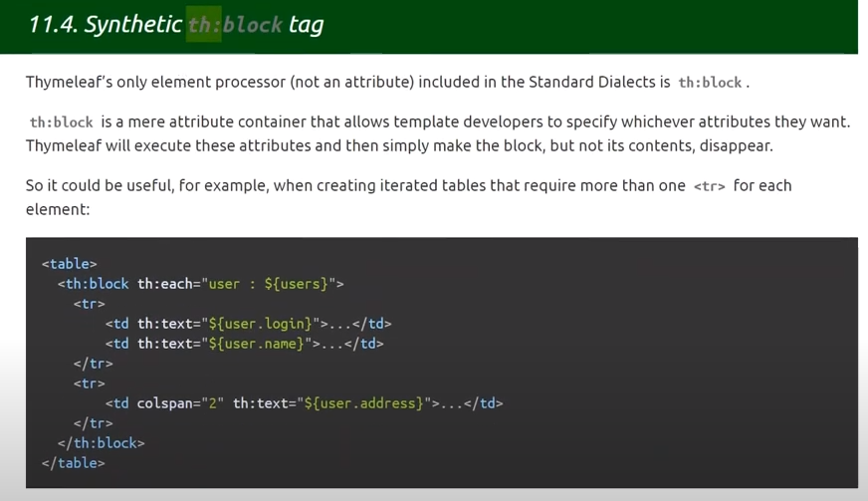Click the '${user.name}' code line
868x501 pixels.
(244, 344)
